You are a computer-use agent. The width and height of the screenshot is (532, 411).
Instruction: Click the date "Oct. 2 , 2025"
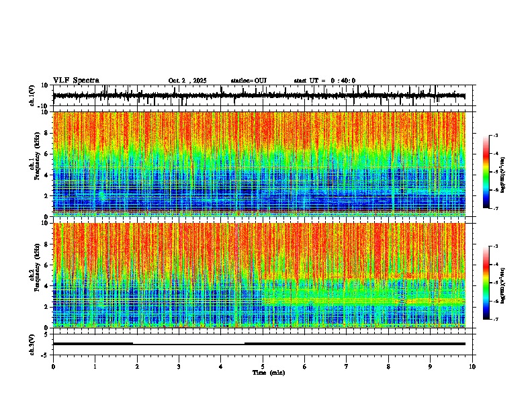point(187,81)
